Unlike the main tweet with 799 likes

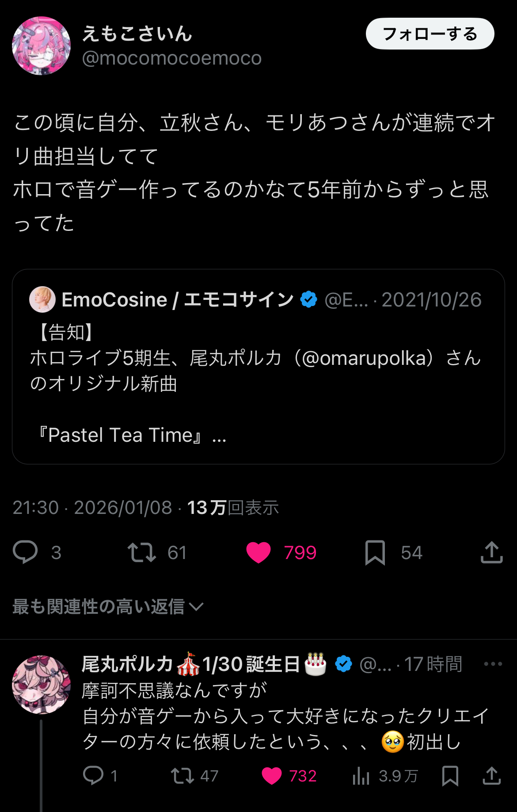[x=258, y=552]
